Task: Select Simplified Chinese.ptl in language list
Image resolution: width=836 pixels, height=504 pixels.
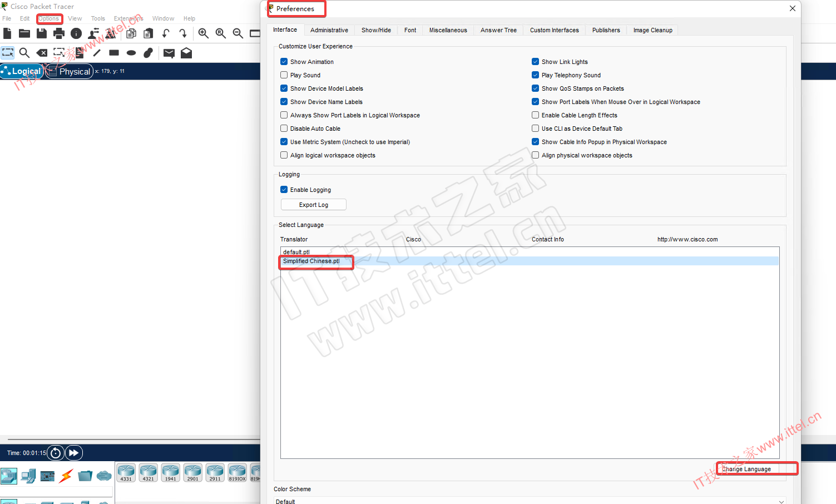Action: (x=530, y=261)
